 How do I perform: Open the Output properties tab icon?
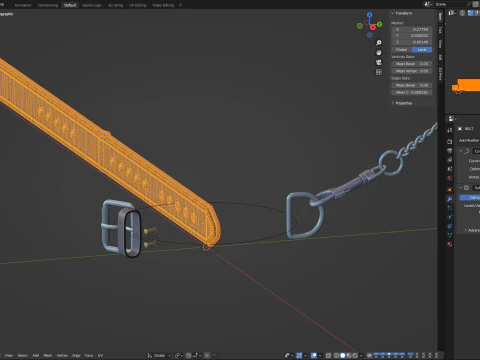click(x=450, y=151)
